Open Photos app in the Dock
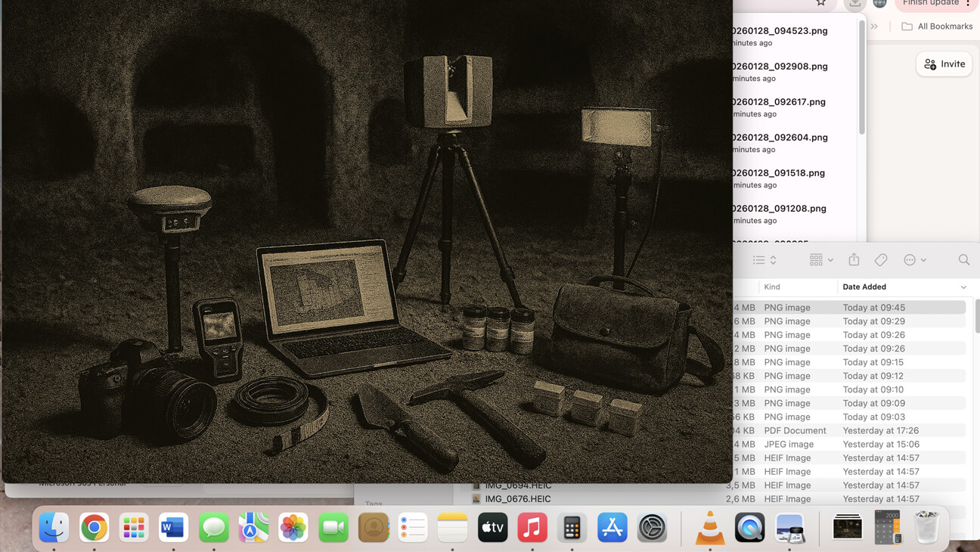 coord(293,527)
